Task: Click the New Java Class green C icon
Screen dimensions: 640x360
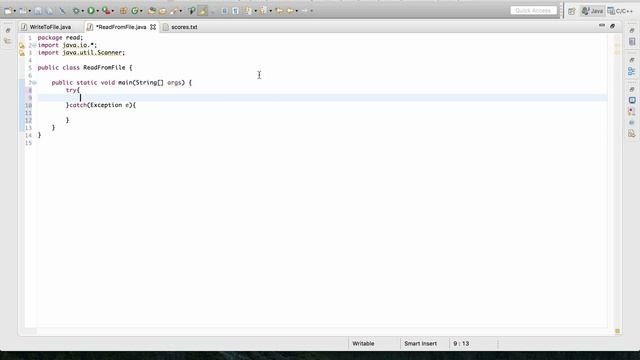Action: coord(134,11)
